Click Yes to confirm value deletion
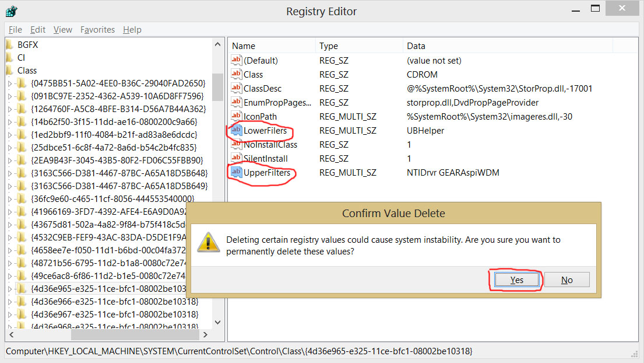644x363 pixels. pyautogui.click(x=516, y=280)
